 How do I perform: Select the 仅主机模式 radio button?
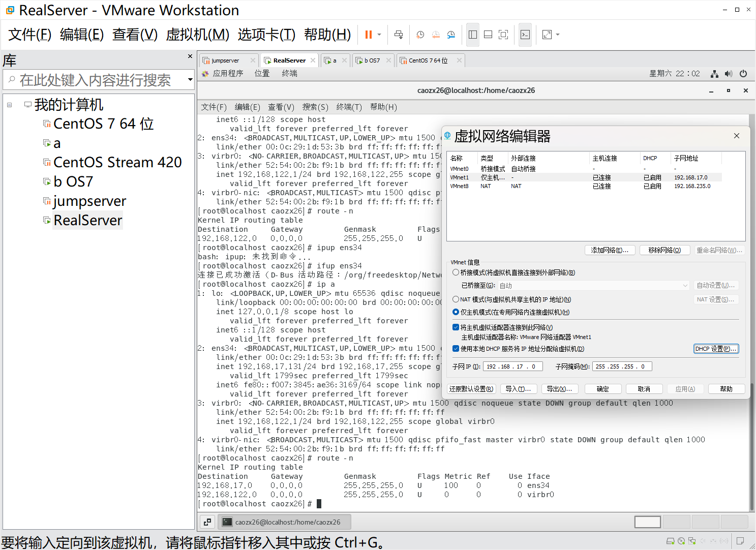(456, 312)
